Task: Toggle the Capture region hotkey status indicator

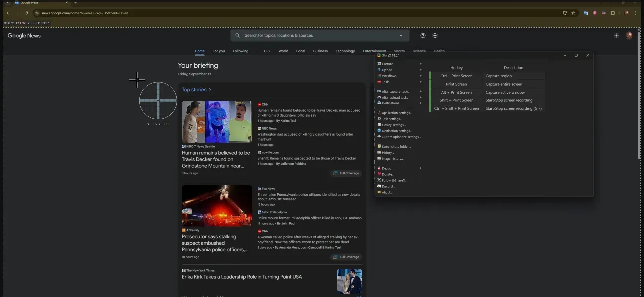Action: [431, 76]
